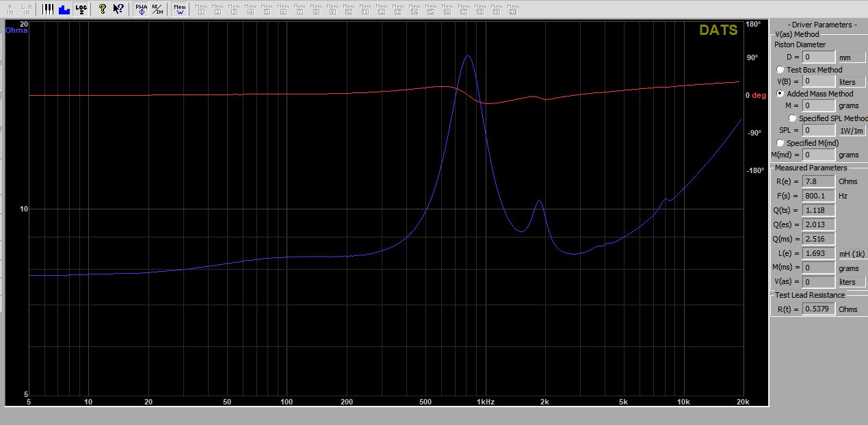Image resolution: width=868 pixels, height=425 pixels.
Task: Choose the Specified SPL Method radio button
Action: [x=793, y=118]
